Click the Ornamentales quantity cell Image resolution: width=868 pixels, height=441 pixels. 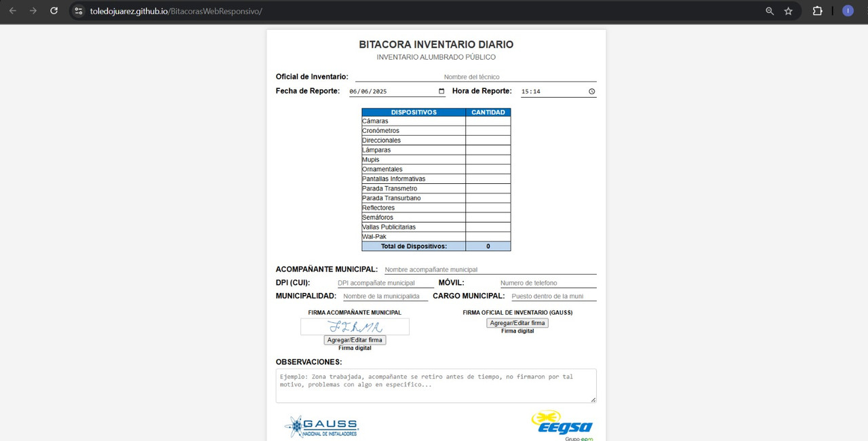pos(488,169)
